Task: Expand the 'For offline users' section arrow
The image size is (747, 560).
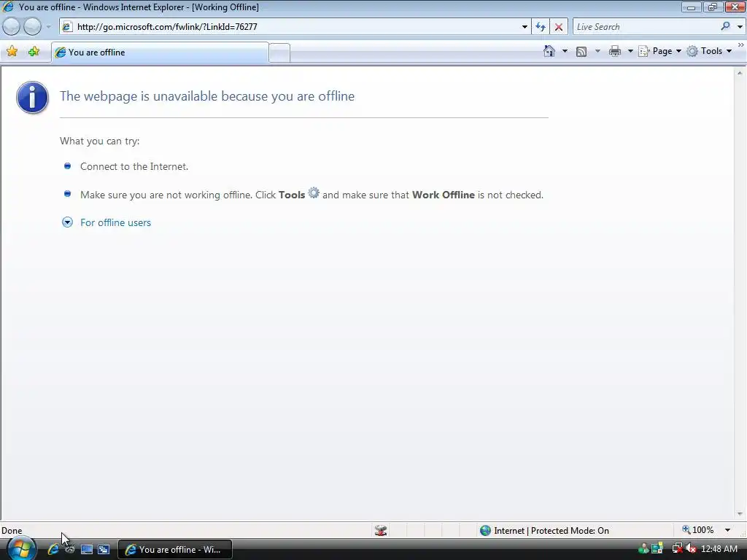Action: [x=67, y=222]
